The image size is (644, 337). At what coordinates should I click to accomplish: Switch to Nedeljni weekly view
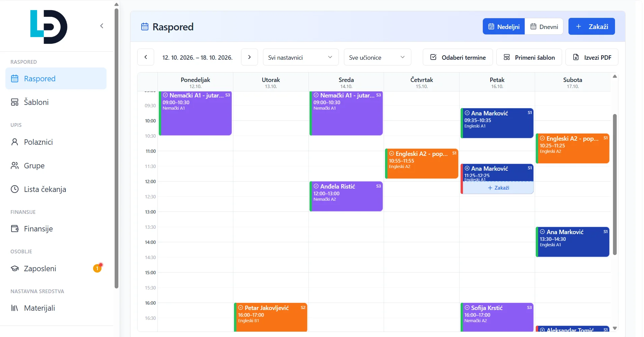504,27
